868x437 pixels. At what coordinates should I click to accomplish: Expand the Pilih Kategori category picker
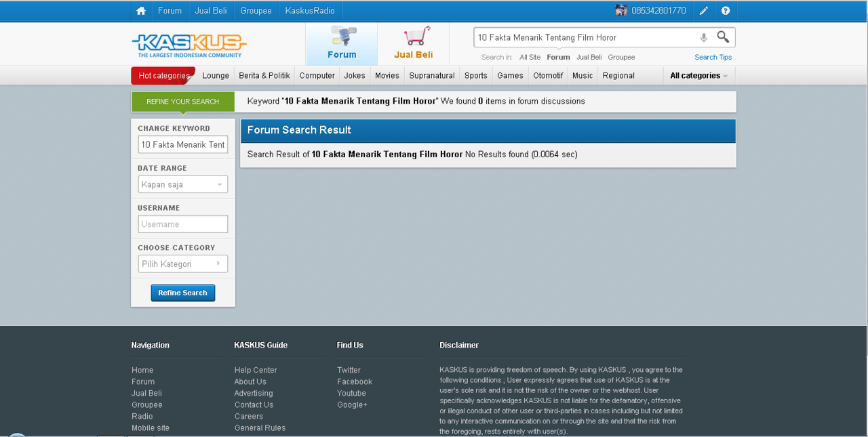pos(183,264)
